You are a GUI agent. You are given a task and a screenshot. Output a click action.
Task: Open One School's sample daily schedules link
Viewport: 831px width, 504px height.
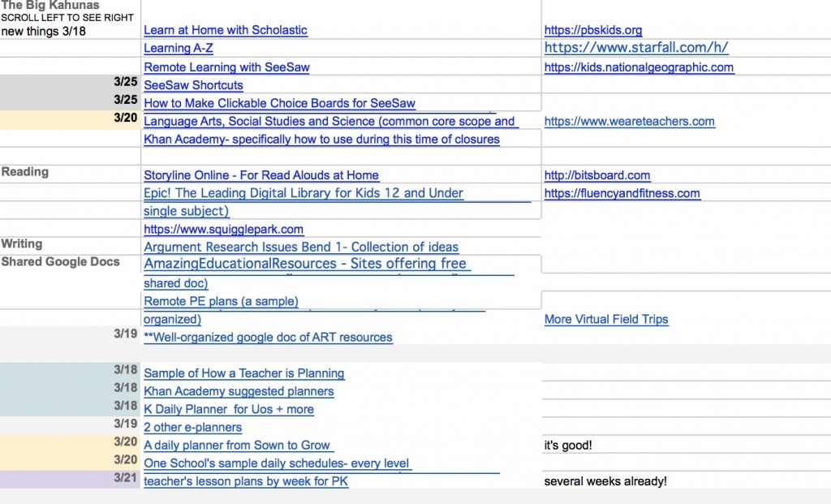(276, 463)
